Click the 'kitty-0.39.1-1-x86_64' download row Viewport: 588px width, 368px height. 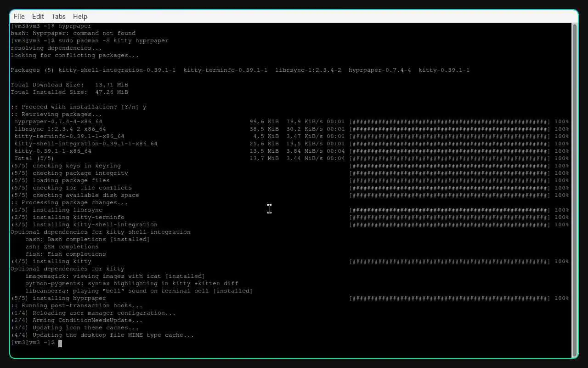291,151
